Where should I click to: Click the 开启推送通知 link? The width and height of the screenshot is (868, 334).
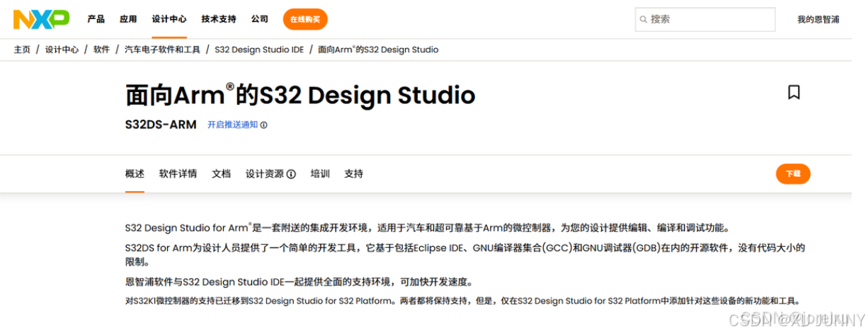coord(233,125)
